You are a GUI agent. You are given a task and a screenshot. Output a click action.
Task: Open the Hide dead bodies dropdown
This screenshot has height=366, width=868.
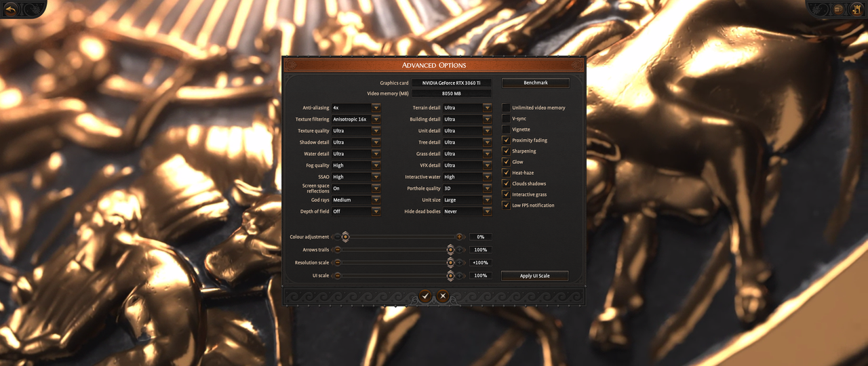[x=467, y=211]
